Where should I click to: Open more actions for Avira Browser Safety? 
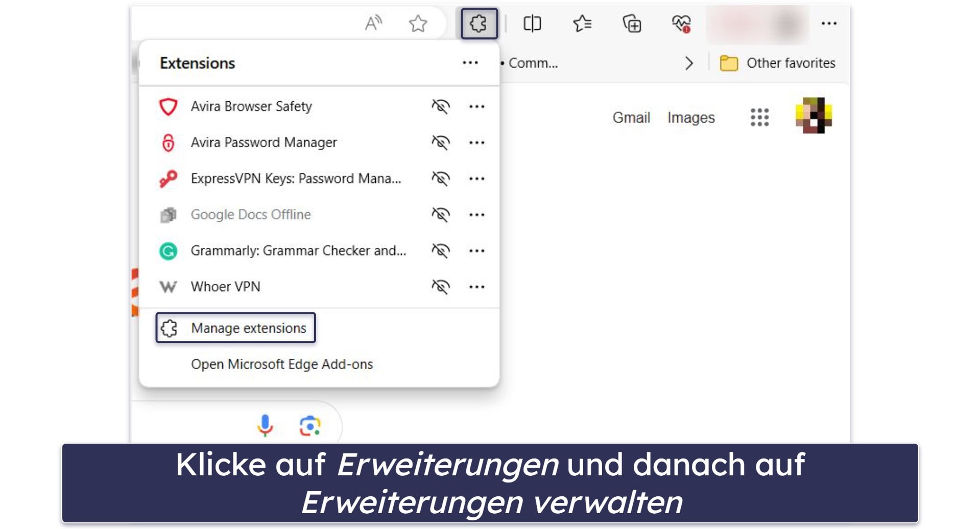pyautogui.click(x=476, y=106)
